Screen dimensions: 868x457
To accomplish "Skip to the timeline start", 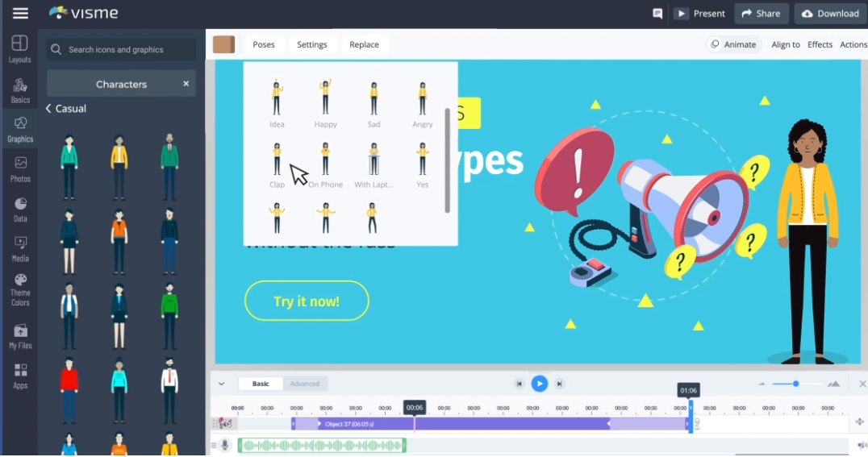I will click(x=519, y=384).
